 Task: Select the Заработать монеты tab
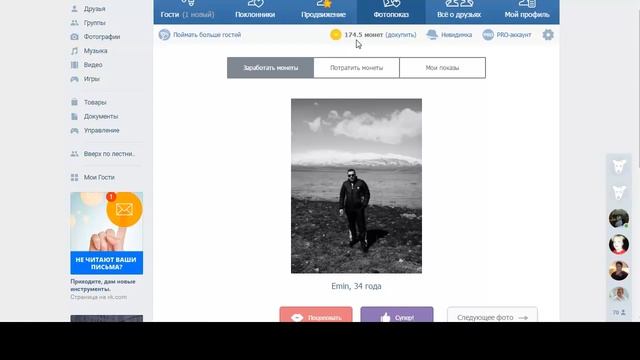(x=270, y=68)
